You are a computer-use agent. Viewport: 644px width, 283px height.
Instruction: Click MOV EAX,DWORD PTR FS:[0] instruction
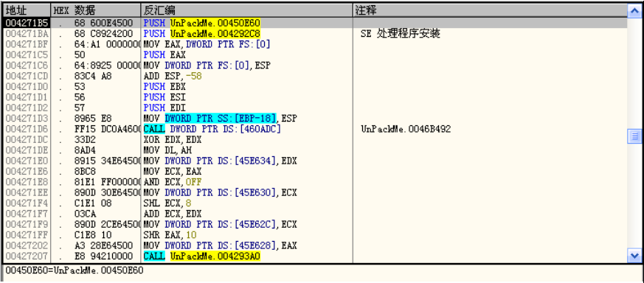207,44
